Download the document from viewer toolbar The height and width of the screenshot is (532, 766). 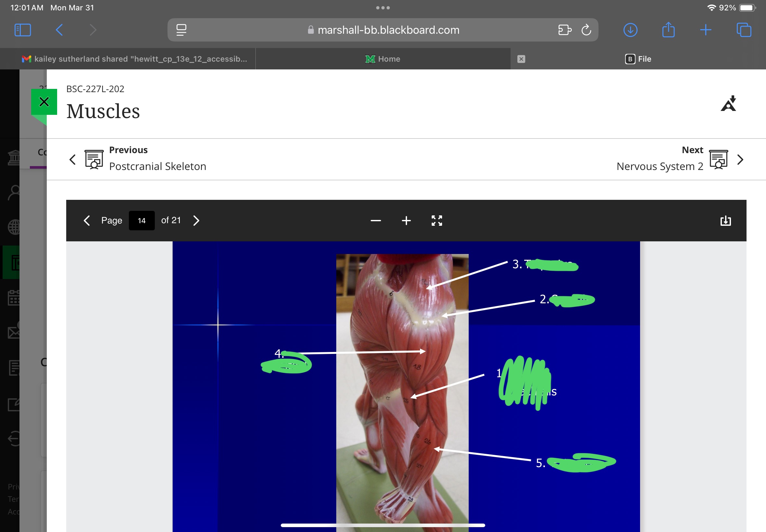pyautogui.click(x=725, y=221)
